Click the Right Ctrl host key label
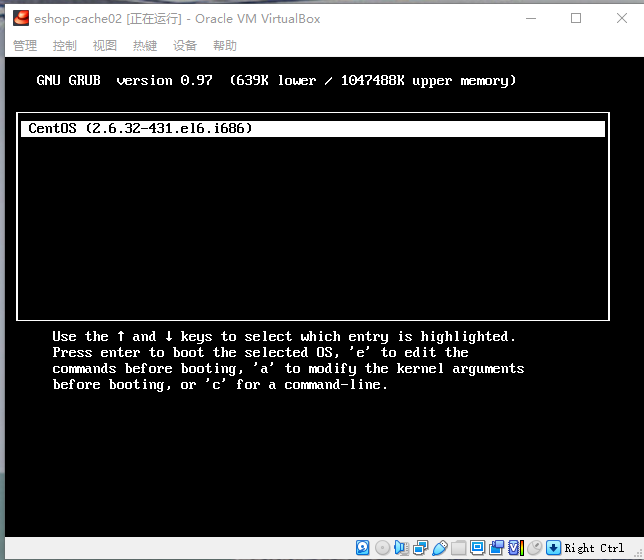 click(594, 548)
